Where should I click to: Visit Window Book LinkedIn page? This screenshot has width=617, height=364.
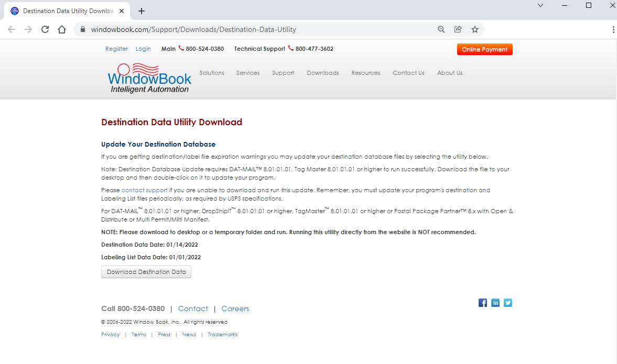click(x=495, y=303)
